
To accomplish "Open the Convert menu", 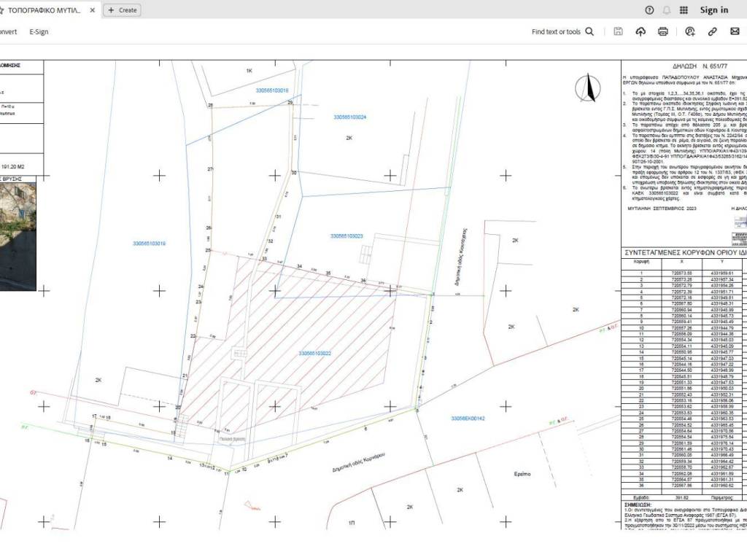I will point(7,31).
